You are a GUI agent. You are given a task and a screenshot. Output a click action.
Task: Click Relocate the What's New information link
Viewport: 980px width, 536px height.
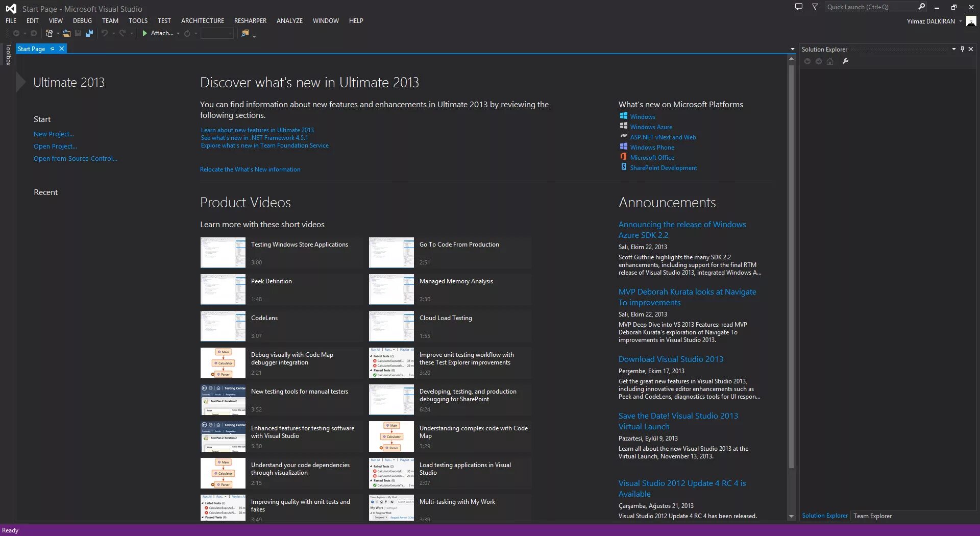point(250,169)
